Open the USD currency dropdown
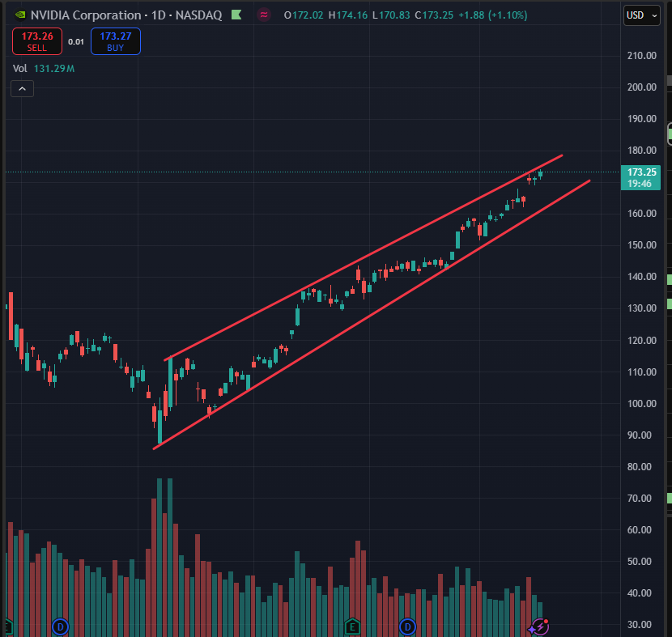Viewport: 672px width, 637px height. pos(641,15)
